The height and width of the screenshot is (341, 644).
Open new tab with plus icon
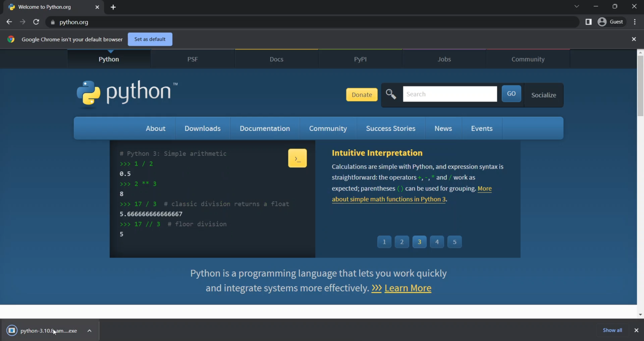click(113, 7)
